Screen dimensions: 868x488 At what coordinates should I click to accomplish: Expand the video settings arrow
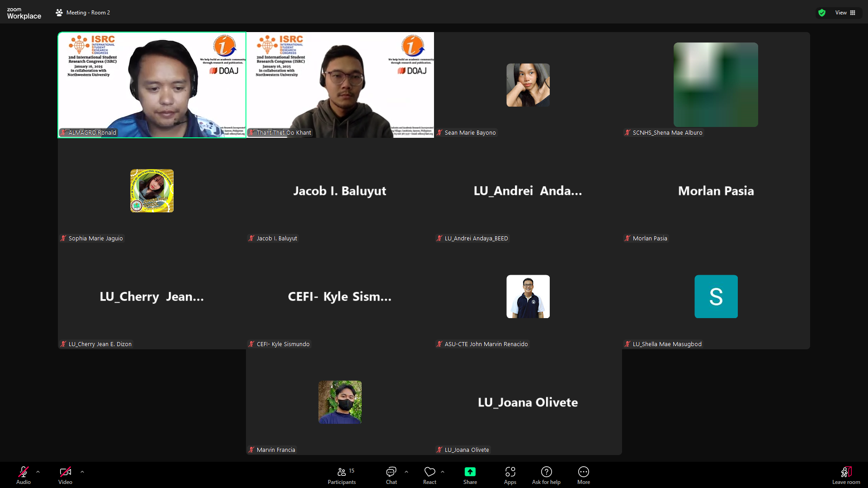82,472
